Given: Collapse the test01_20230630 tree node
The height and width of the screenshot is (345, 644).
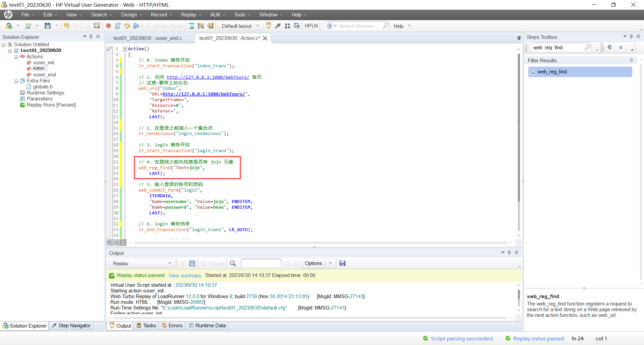Looking at the screenshot, I should 10,51.
